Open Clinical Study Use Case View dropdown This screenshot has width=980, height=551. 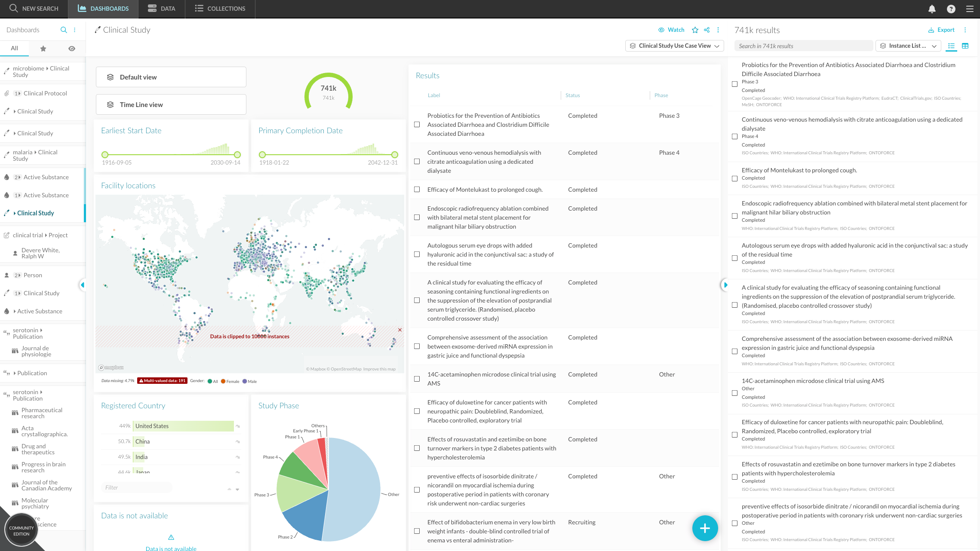click(674, 46)
